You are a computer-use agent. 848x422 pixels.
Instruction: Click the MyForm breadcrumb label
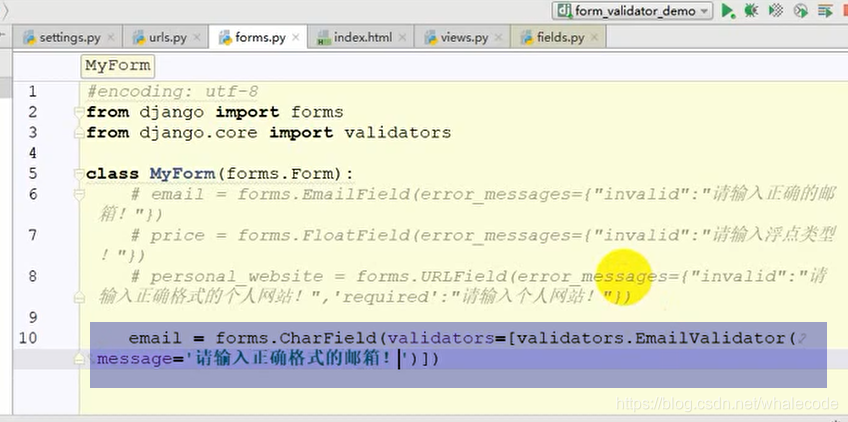click(117, 65)
